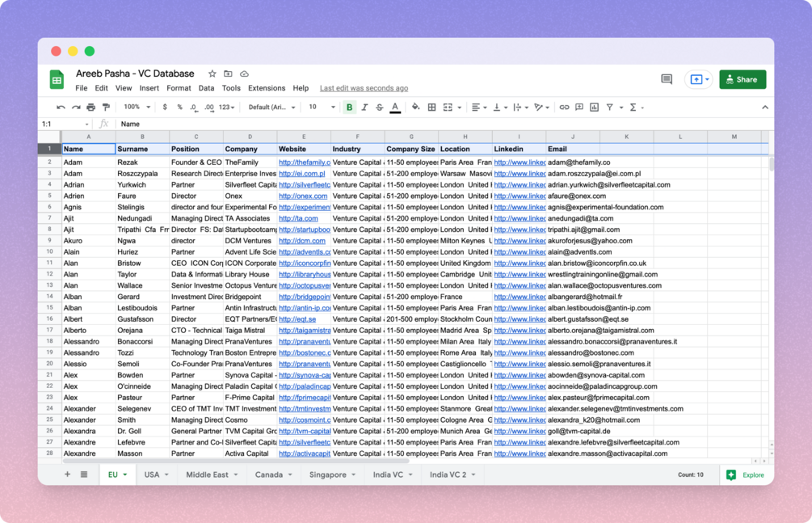Screen dimensions: 812x523
Task: Select the Paint format tool
Action: pos(106,108)
